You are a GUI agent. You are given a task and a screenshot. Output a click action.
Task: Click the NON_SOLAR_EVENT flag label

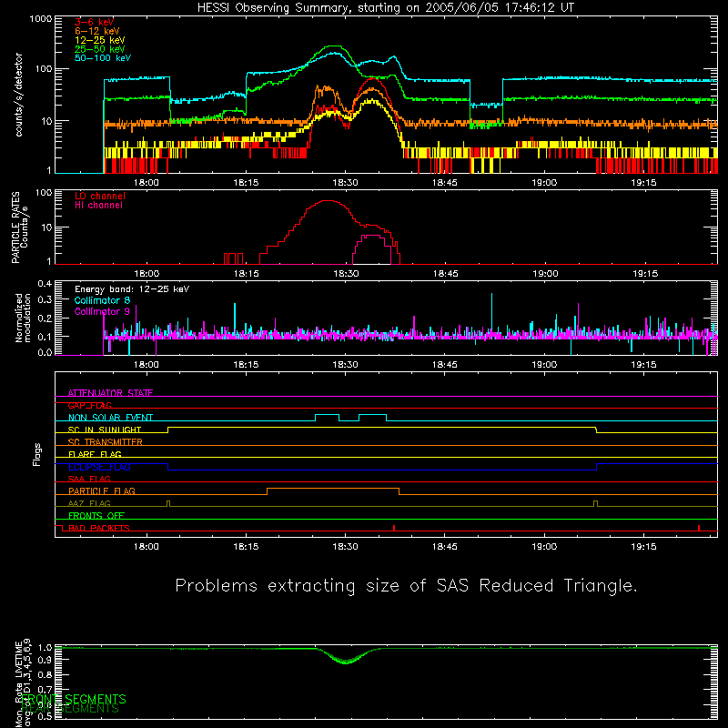point(110,418)
